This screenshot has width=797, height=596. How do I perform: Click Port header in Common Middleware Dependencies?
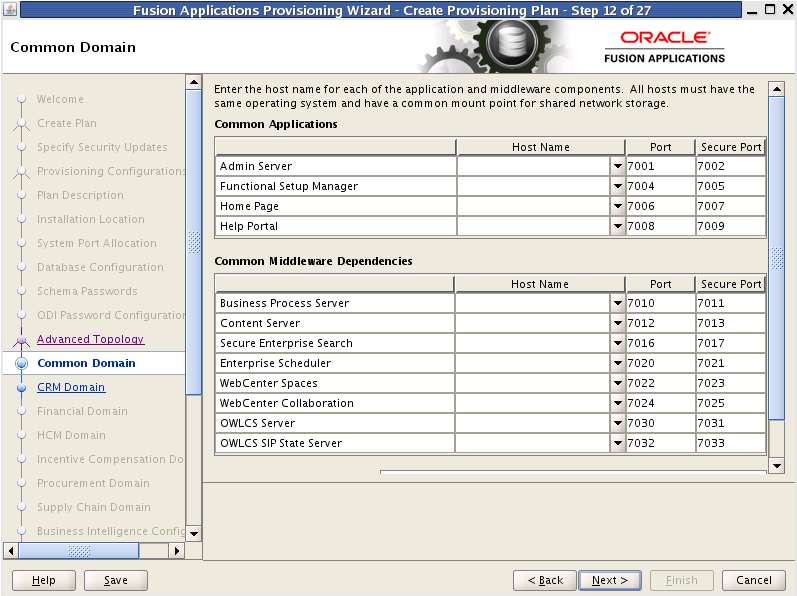pyautogui.click(x=660, y=284)
